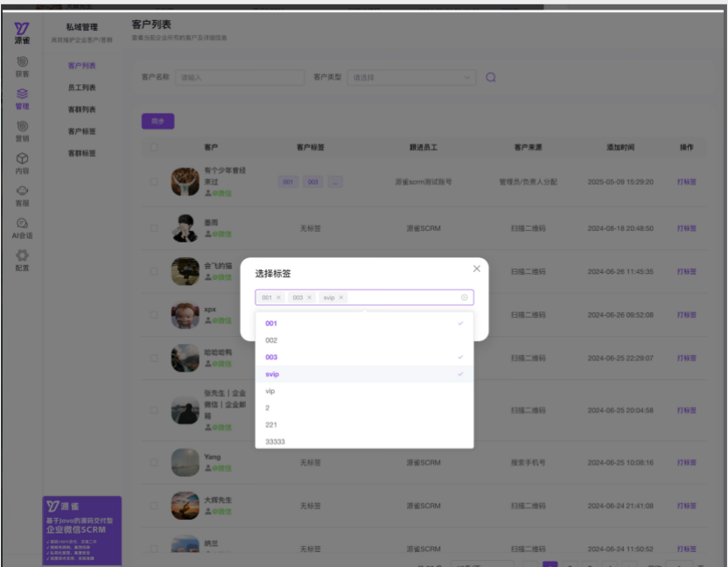Viewport: 728px width, 567px height.
Task: Click 打标签 for 大辉先生 row
Action: [686, 505]
